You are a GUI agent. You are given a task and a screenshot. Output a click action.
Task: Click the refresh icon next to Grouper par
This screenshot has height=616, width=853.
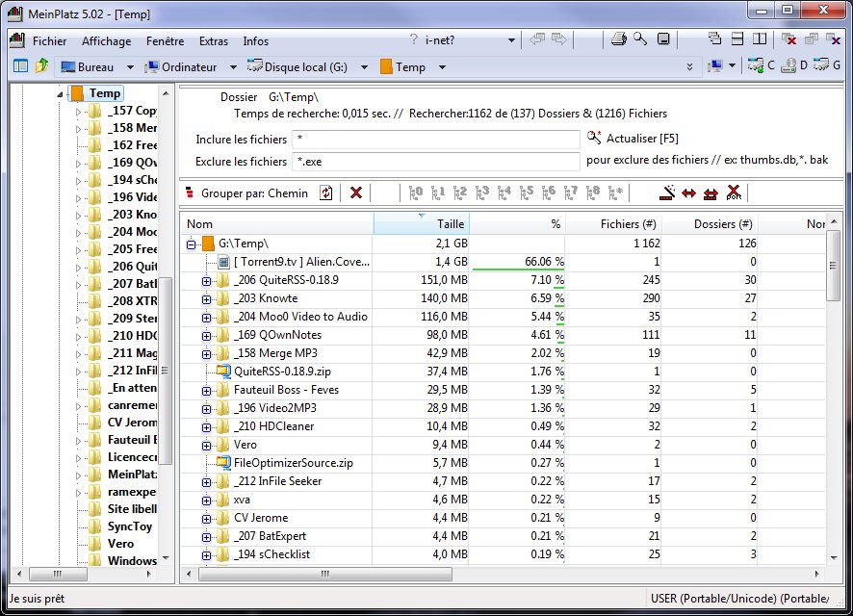point(325,193)
